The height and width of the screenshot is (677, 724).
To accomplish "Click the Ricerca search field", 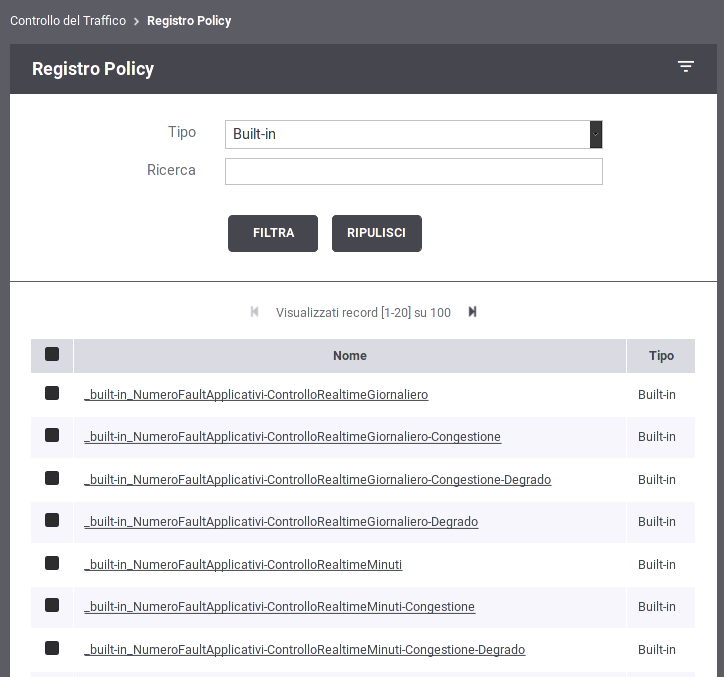I will click(413, 171).
